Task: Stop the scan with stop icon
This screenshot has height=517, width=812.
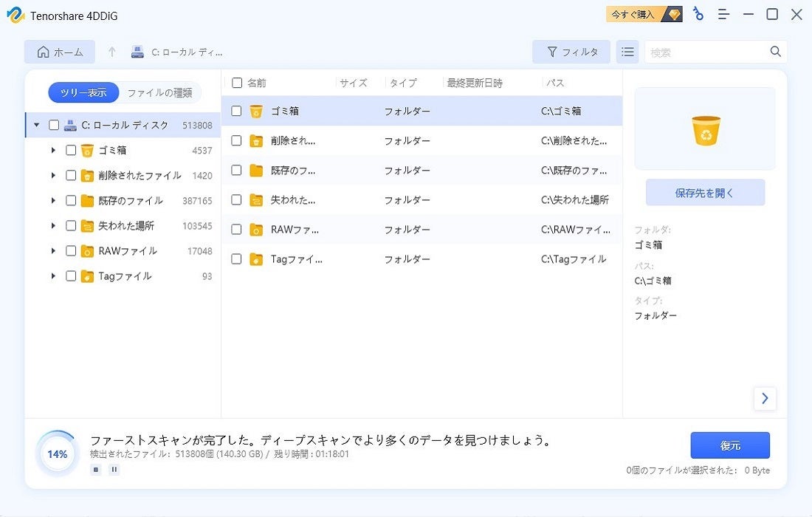Action: click(x=96, y=469)
